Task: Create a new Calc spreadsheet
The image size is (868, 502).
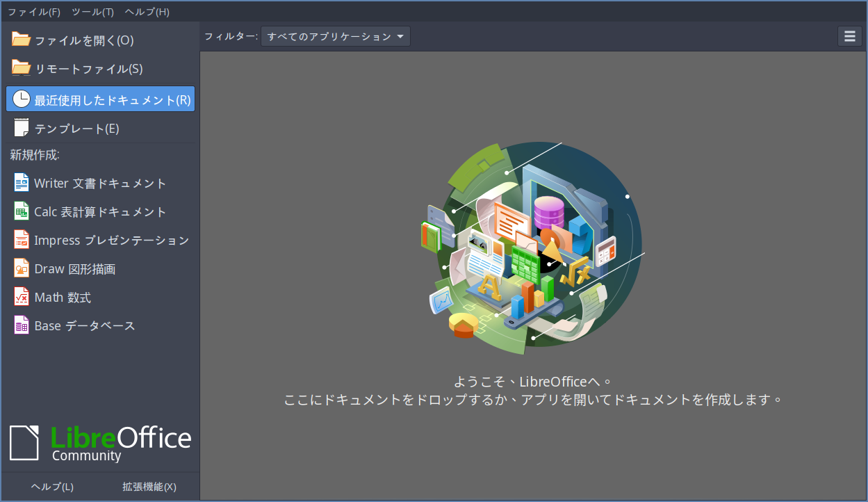Action: [x=100, y=211]
